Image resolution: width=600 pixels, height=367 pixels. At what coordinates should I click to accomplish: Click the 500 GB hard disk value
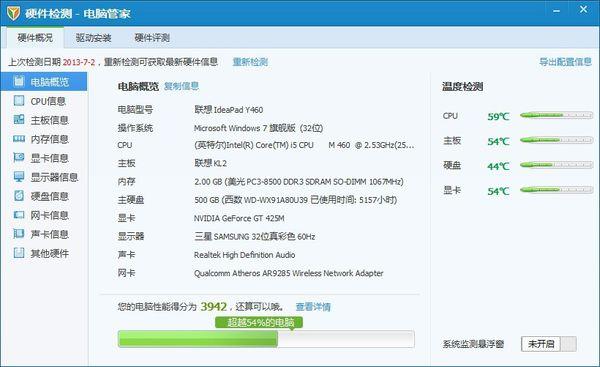coord(295,200)
